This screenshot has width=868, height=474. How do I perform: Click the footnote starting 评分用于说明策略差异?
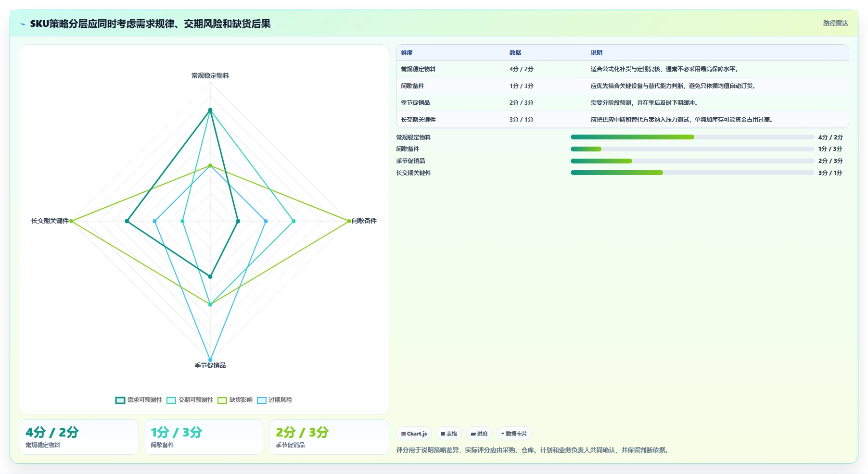pyautogui.click(x=534, y=450)
